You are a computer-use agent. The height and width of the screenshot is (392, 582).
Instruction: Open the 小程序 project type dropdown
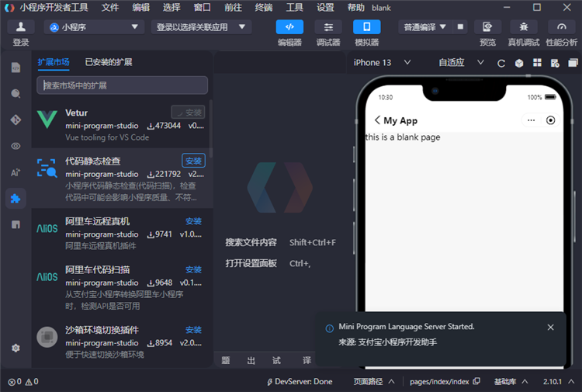point(95,27)
